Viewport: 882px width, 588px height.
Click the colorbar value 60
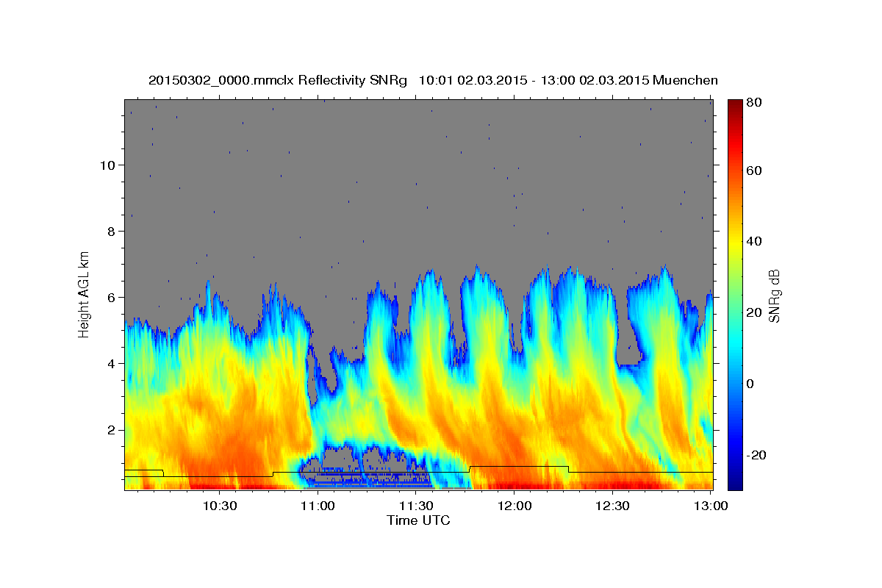click(755, 171)
